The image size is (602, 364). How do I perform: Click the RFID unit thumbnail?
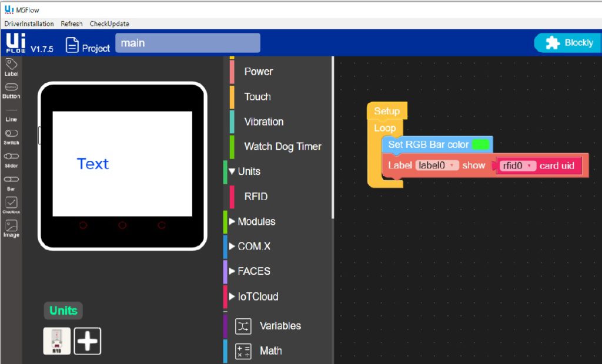57,341
